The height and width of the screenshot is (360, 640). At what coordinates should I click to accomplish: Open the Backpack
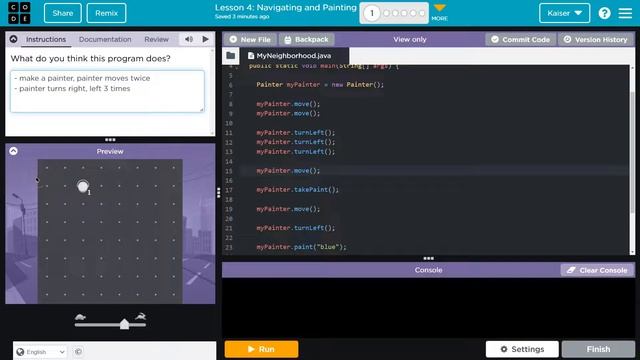pos(307,40)
